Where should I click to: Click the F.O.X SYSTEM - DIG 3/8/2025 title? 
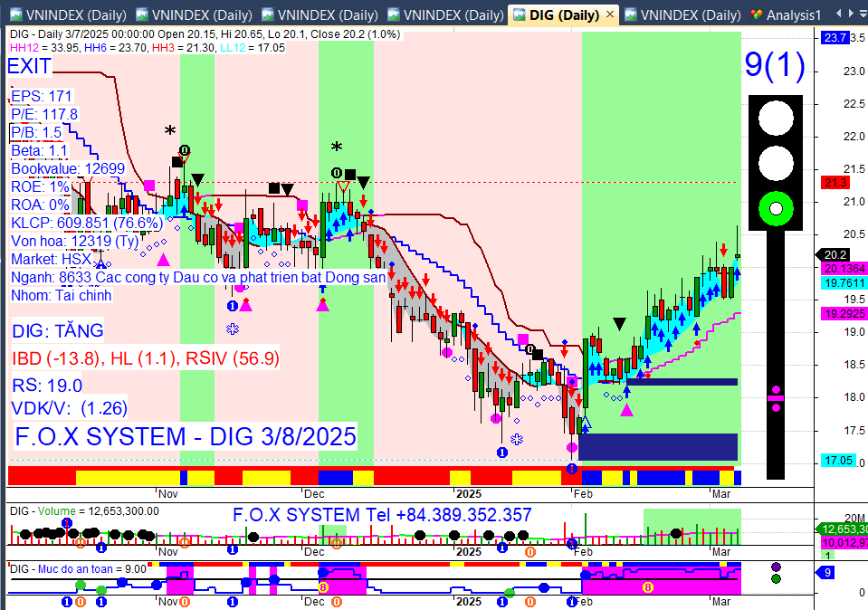click(186, 437)
